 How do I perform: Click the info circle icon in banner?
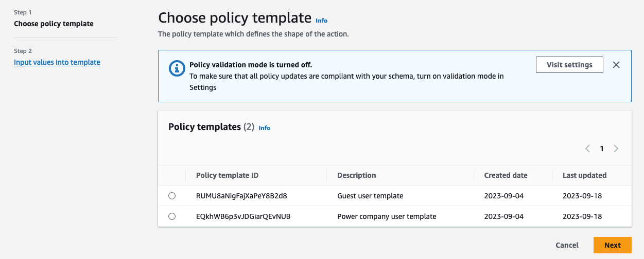pyautogui.click(x=177, y=68)
